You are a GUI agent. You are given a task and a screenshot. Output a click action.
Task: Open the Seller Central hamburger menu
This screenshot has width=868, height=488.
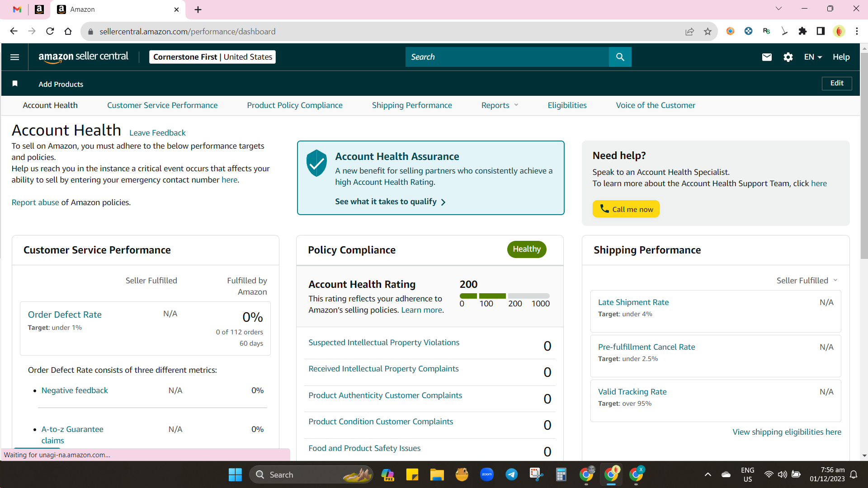click(14, 57)
